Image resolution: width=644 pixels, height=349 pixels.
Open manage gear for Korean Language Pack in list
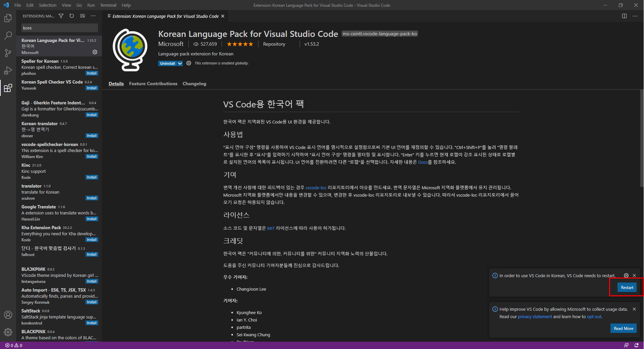[x=95, y=52]
